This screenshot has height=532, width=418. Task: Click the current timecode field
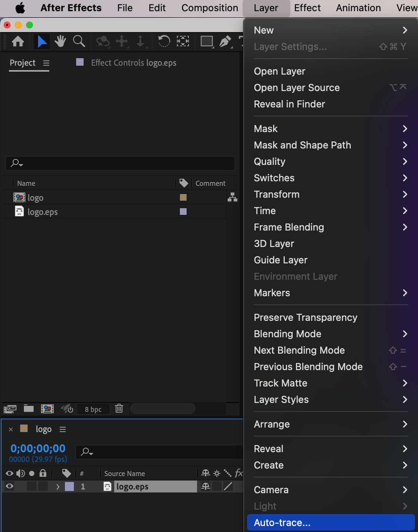click(x=37, y=448)
